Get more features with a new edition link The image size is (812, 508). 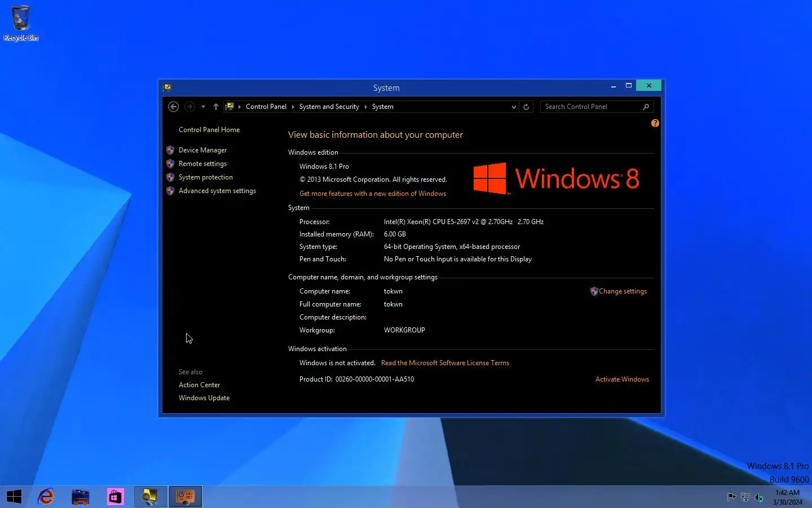[373, 194]
